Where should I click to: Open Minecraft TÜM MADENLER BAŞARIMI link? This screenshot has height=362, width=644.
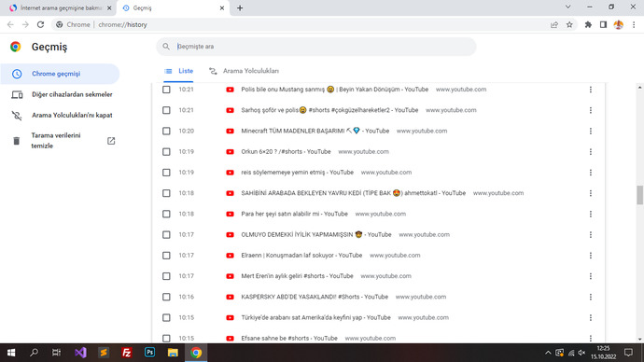pos(315,131)
